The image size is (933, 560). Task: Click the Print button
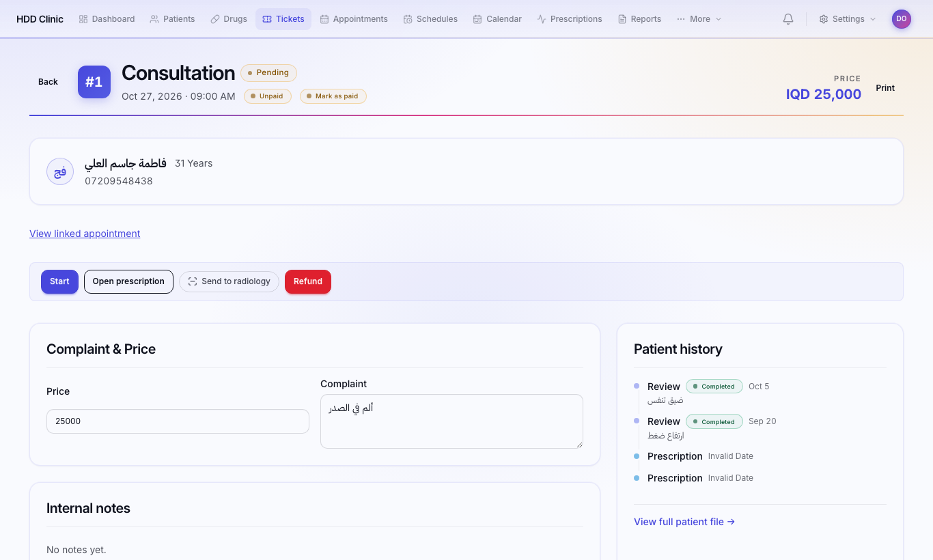point(885,88)
